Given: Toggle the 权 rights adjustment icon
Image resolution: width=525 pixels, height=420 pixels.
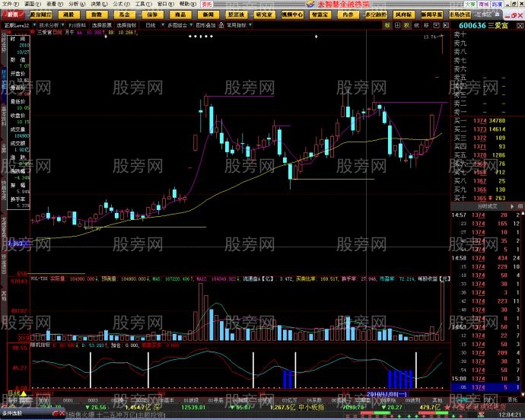Looking at the screenshot, I should [407, 25].
